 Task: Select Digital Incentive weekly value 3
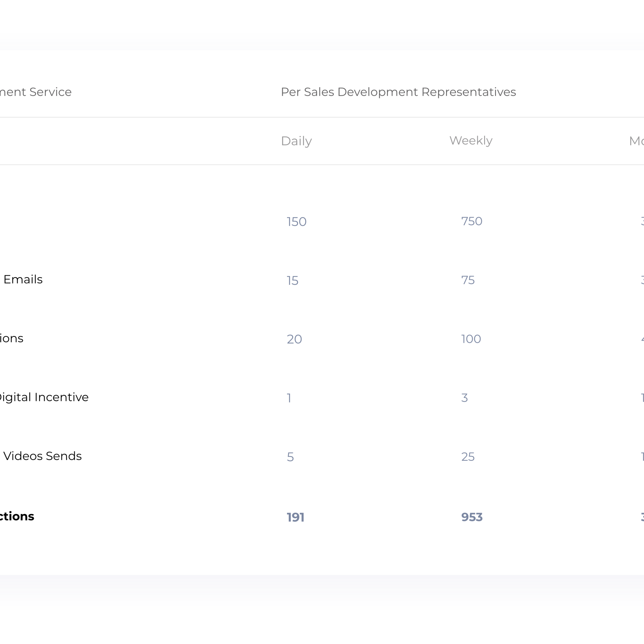click(x=464, y=398)
